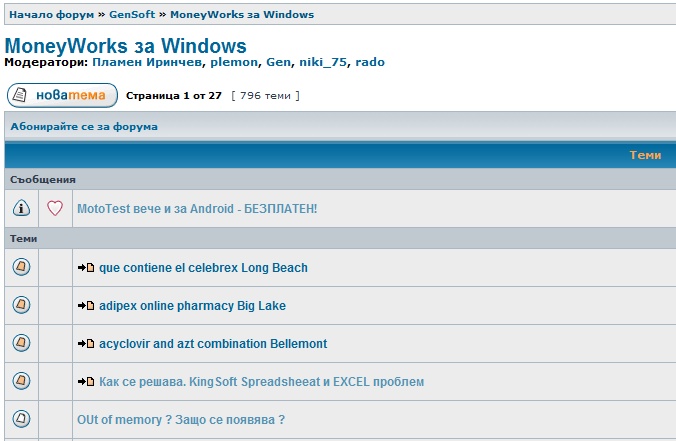Click moved-topic arrow icon before acyclovir and azt
Viewport: 676px width, 441px height.
[x=86, y=344]
